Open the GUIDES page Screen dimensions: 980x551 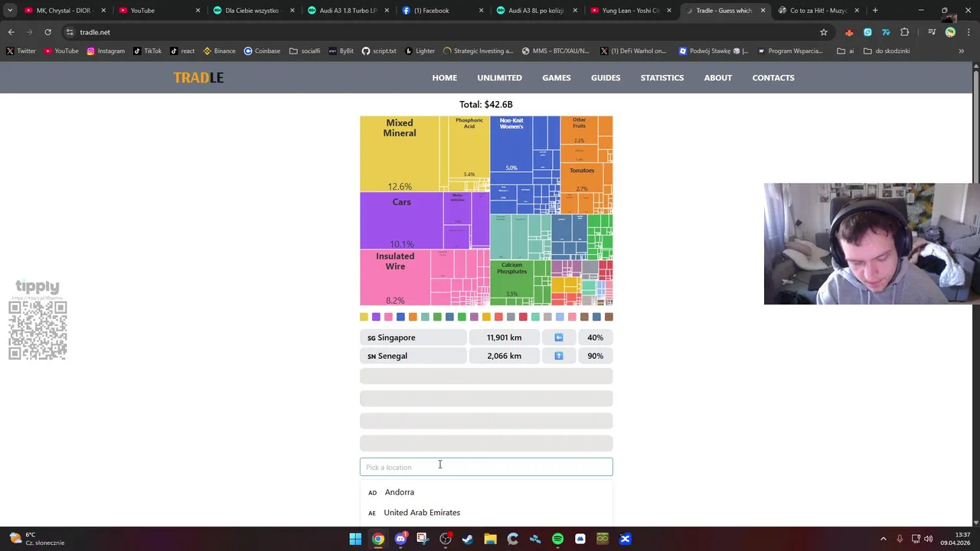[606, 77]
